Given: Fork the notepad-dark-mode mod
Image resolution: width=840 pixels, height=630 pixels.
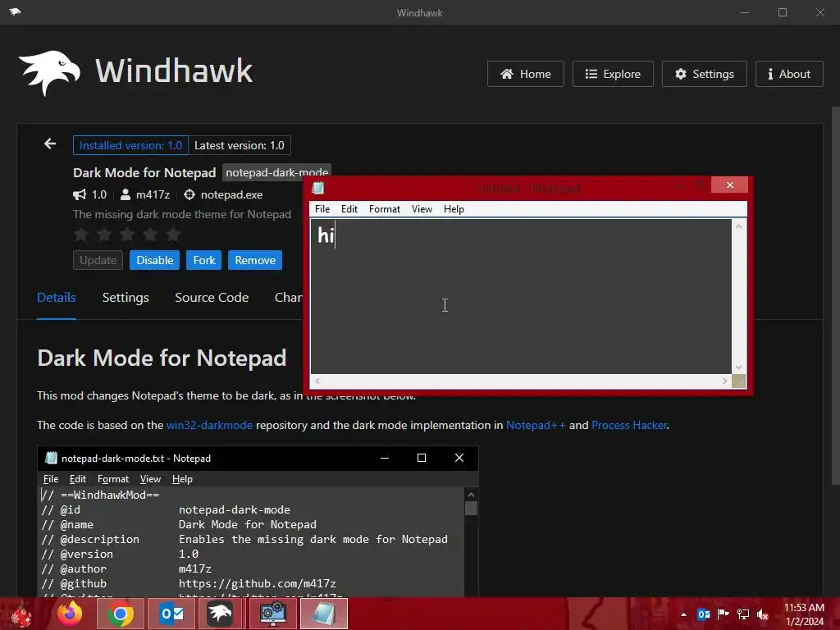Looking at the screenshot, I should coord(203,260).
